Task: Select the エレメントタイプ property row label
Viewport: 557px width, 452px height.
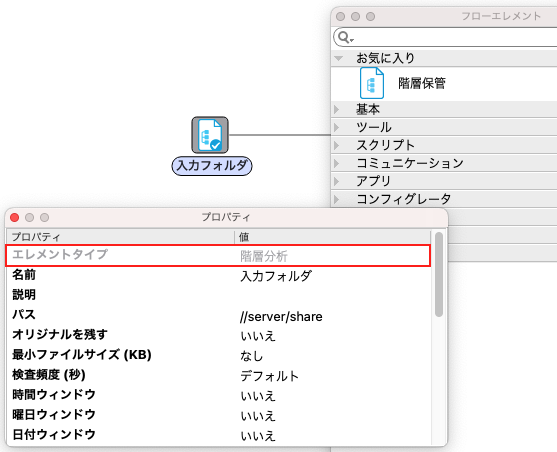Action: [x=60, y=254]
